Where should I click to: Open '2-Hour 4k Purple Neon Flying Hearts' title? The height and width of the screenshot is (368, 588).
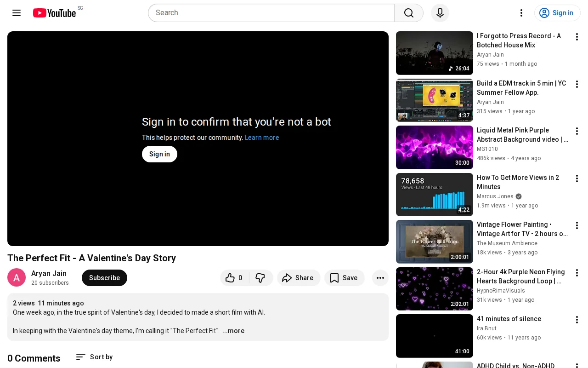pyautogui.click(x=521, y=276)
